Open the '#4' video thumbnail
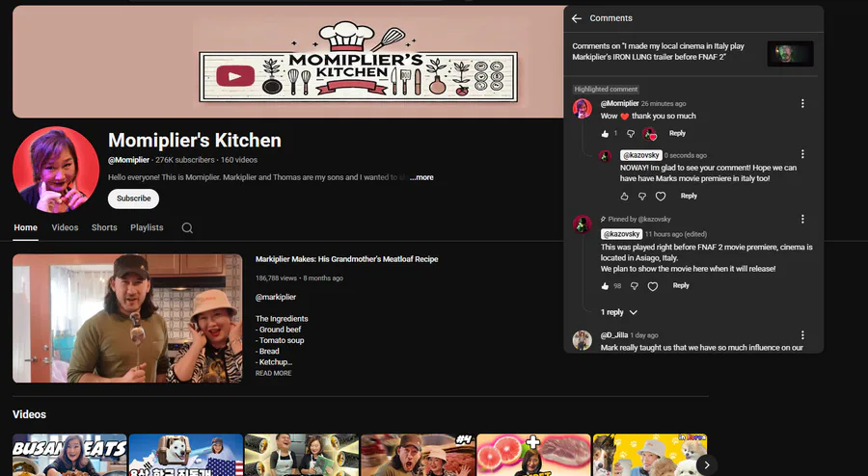The height and width of the screenshot is (476, 868). [x=418, y=455]
